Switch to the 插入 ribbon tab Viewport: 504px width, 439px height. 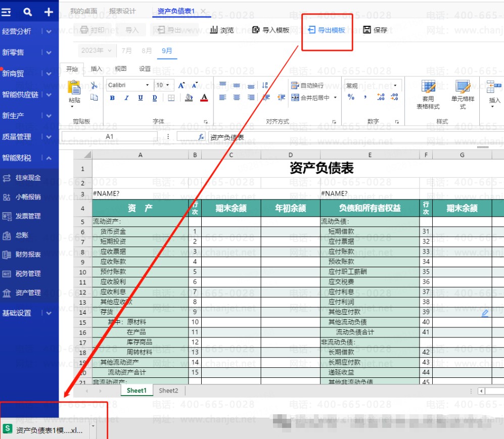pyautogui.click(x=96, y=69)
